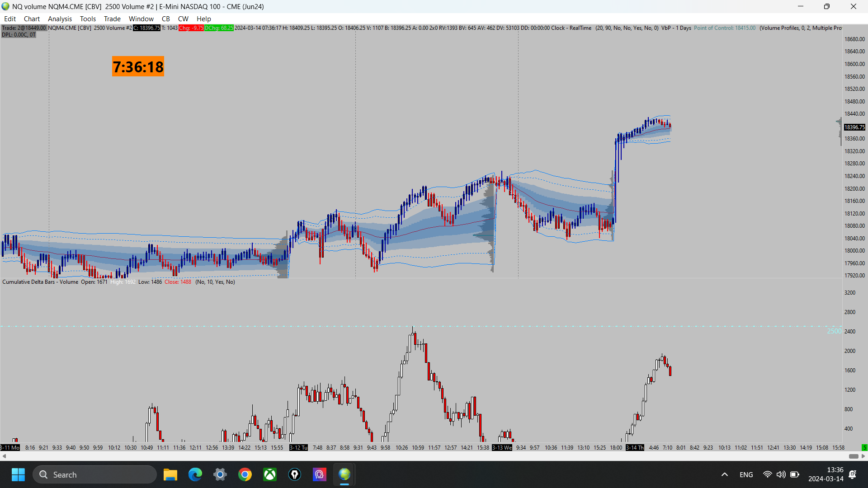868x488 pixels.
Task: Open the Xbox app in the taskbar
Action: click(270, 474)
